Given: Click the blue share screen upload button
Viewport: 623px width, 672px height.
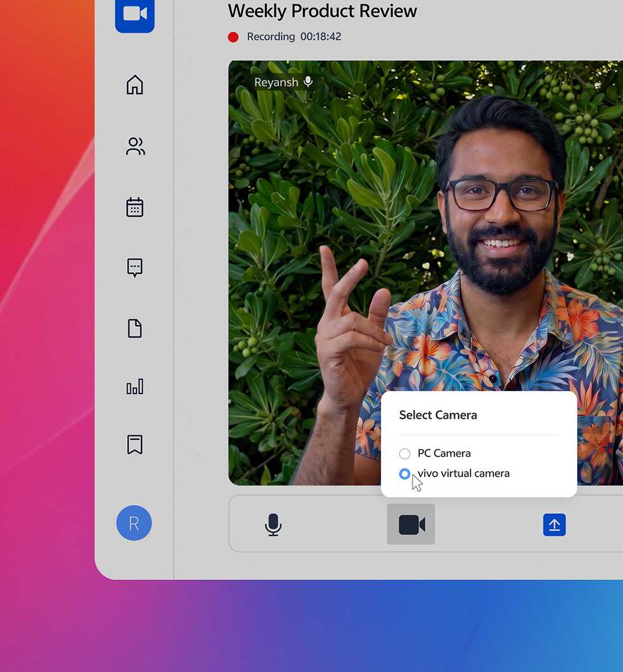Looking at the screenshot, I should (554, 525).
